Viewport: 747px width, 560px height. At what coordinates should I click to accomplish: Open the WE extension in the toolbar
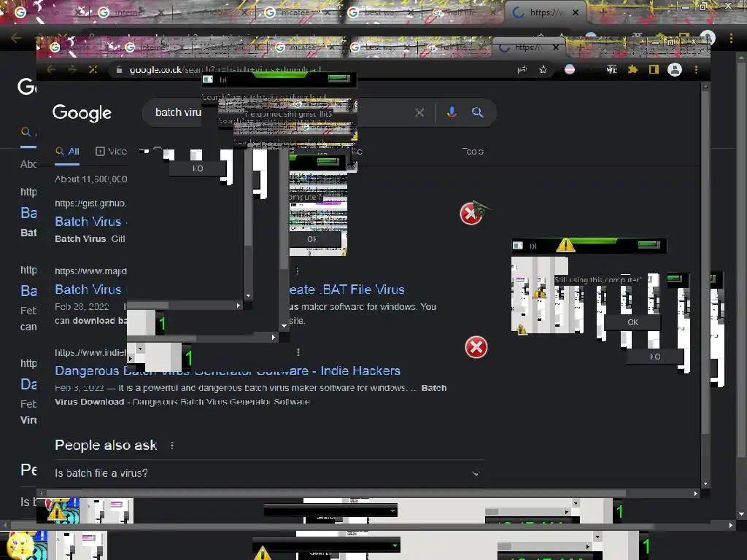[612, 70]
